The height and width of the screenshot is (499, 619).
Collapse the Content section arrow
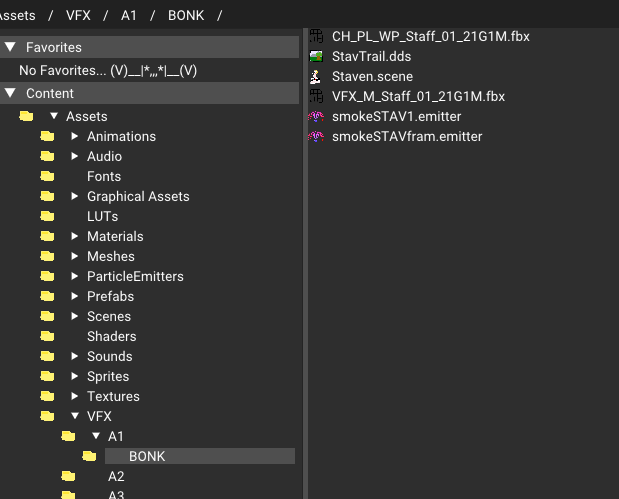[x=11, y=94]
